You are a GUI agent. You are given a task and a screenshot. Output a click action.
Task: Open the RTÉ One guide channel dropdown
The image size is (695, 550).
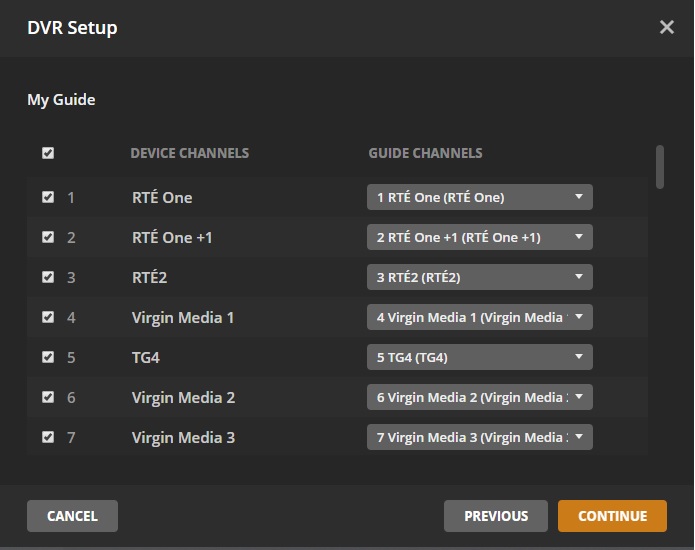[x=479, y=197]
